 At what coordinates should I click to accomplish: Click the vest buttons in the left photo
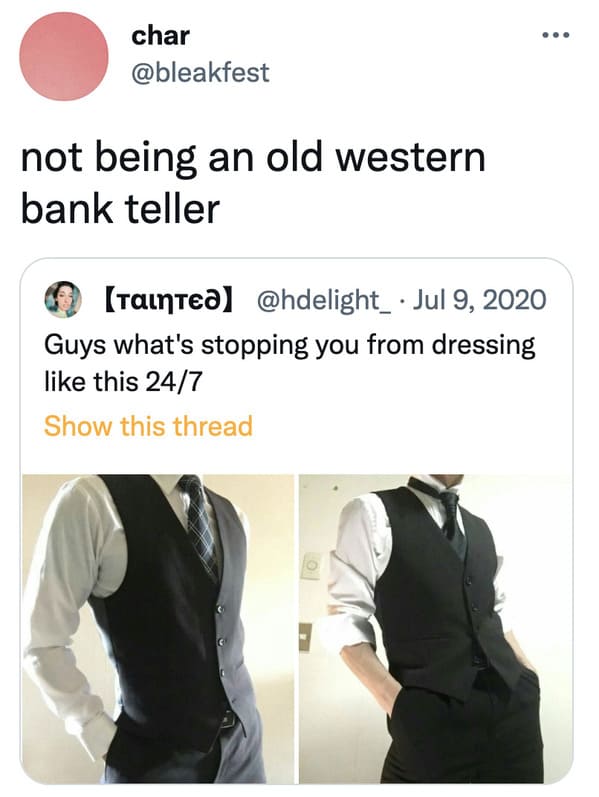222,641
